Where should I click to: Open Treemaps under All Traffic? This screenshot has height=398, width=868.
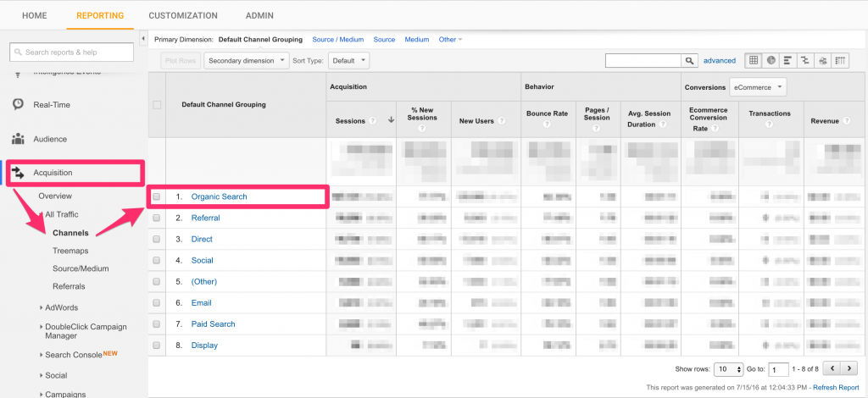[70, 251]
